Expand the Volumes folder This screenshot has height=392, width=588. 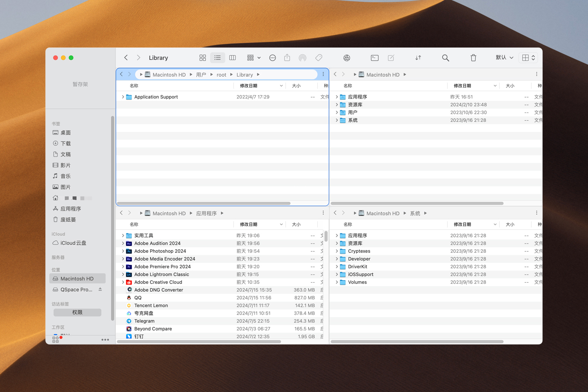pos(337,282)
